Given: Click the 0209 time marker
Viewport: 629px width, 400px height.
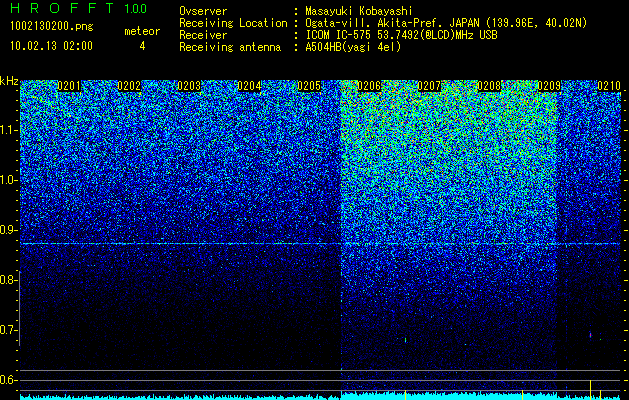Looking at the screenshot, I should (549, 86).
